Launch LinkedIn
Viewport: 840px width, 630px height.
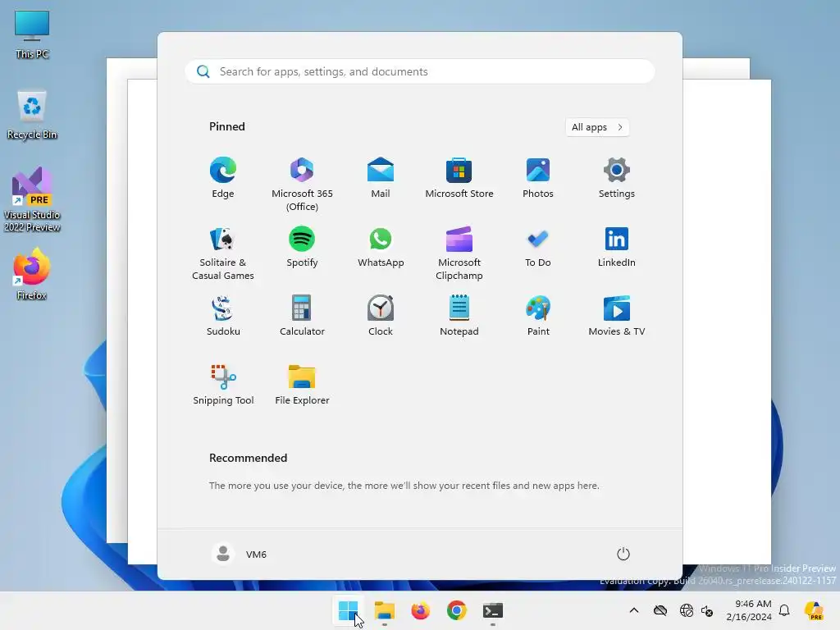click(x=617, y=247)
